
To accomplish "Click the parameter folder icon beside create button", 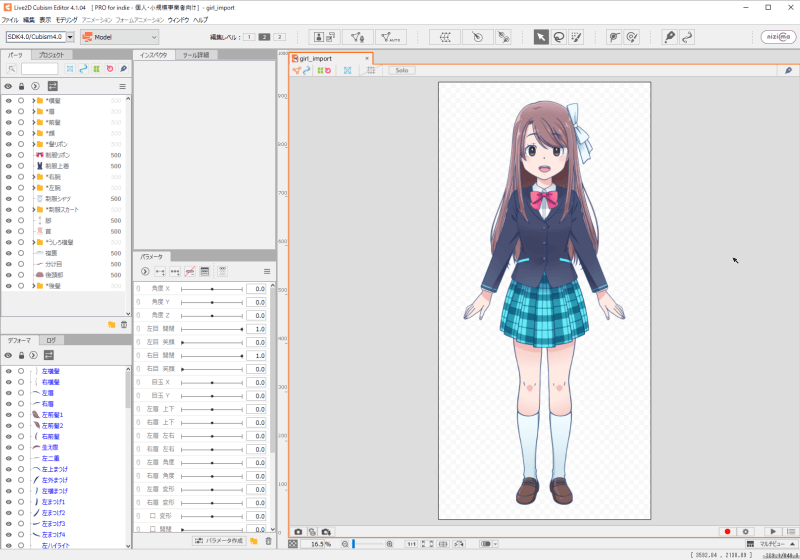I will coord(254,541).
